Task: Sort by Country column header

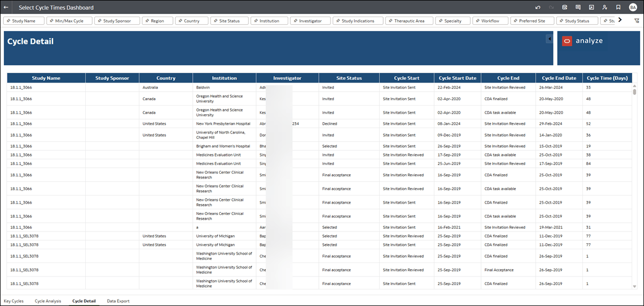Action: pyautogui.click(x=166, y=78)
